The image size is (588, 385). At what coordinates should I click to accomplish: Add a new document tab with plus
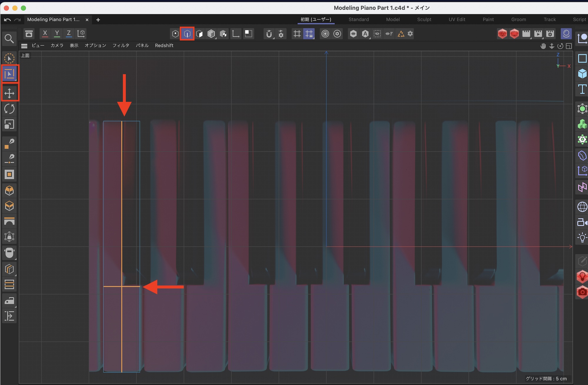point(98,20)
